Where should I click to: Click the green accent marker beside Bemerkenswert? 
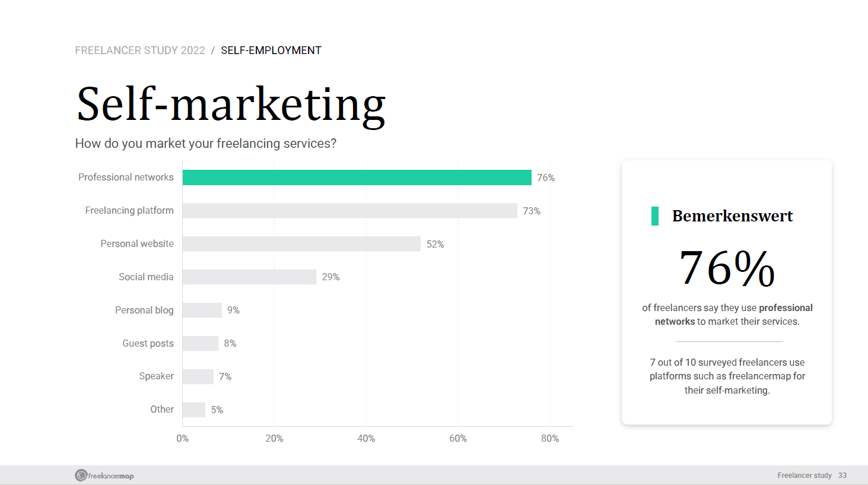(x=655, y=216)
